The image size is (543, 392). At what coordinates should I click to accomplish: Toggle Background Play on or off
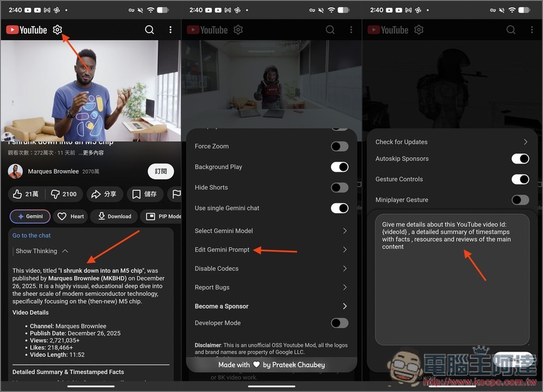pos(339,167)
